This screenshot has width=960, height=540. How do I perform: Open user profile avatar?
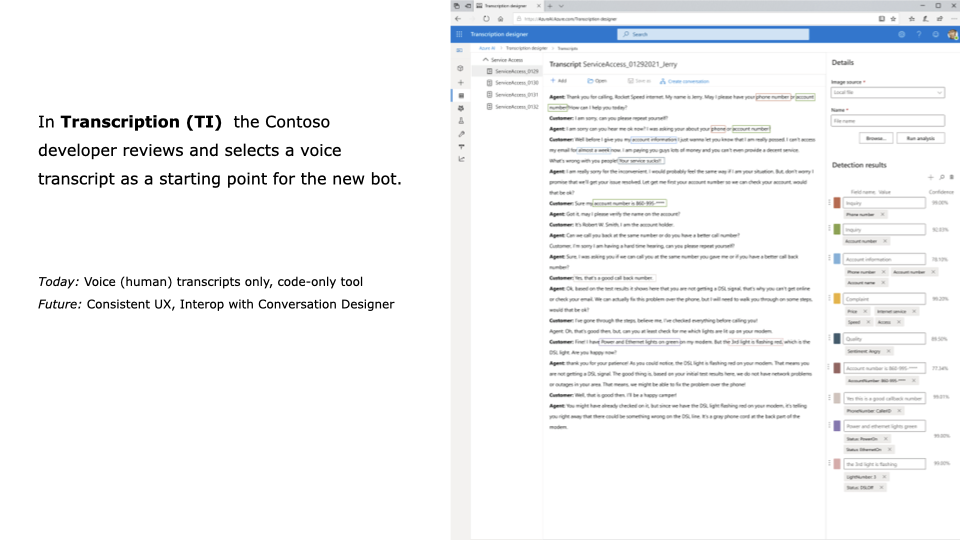pyautogui.click(x=953, y=35)
